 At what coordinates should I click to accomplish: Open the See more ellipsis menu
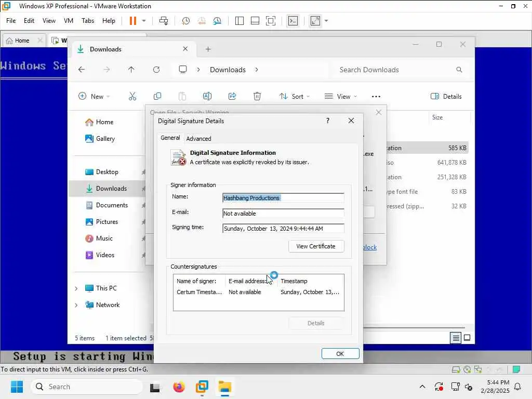[x=376, y=96]
